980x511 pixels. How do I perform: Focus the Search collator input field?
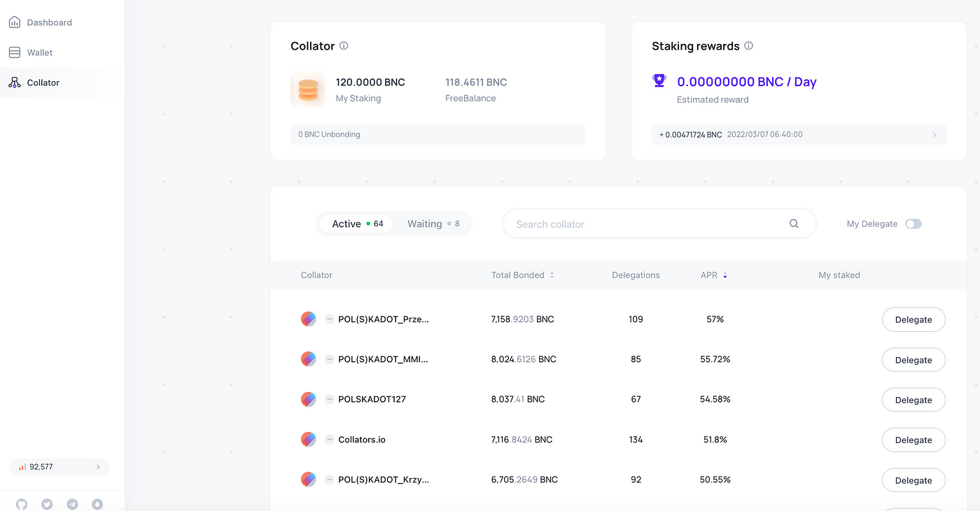point(659,224)
